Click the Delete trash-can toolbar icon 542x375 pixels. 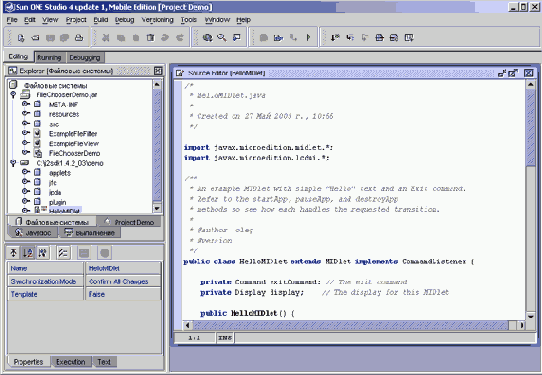tap(150, 38)
